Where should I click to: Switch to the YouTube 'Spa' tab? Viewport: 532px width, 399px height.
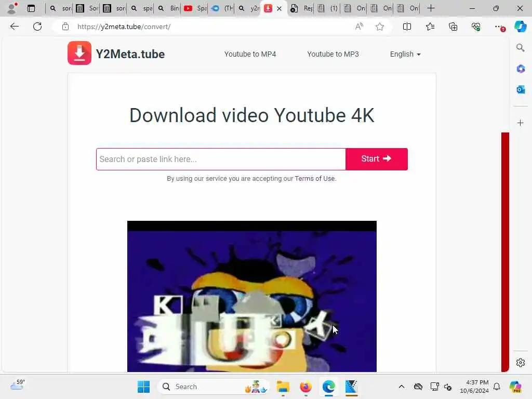click(195, 8)
